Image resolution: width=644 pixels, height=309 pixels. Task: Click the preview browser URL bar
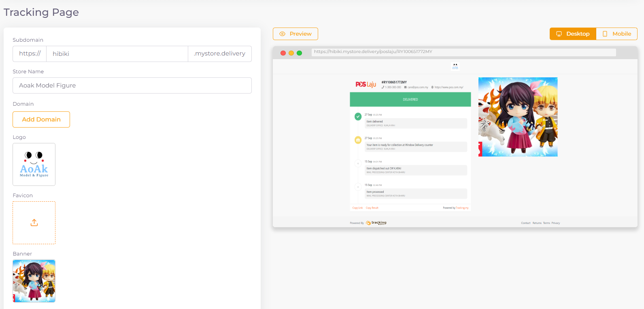coord(464,52)
